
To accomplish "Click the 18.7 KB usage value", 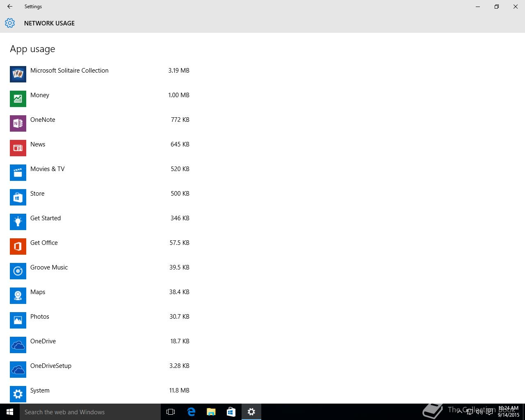I will pos(180,341).
